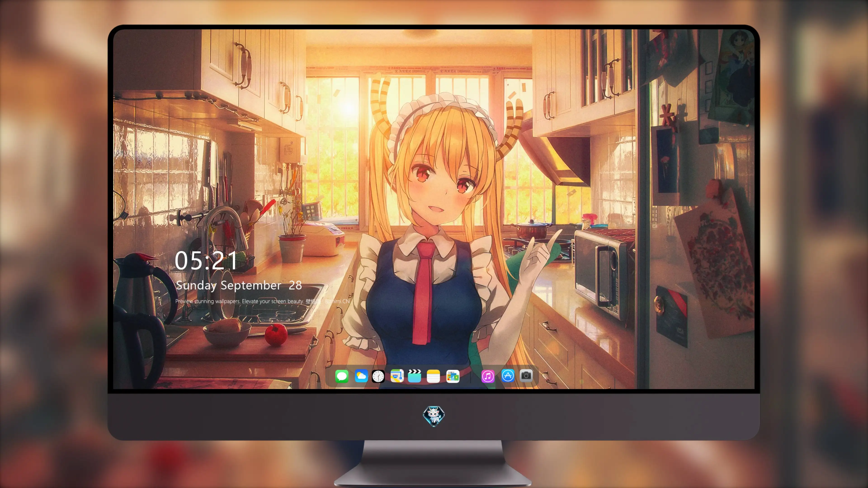Open the blue App Store icon
Screen dimensions: 868x488
(x=508, y=375)
